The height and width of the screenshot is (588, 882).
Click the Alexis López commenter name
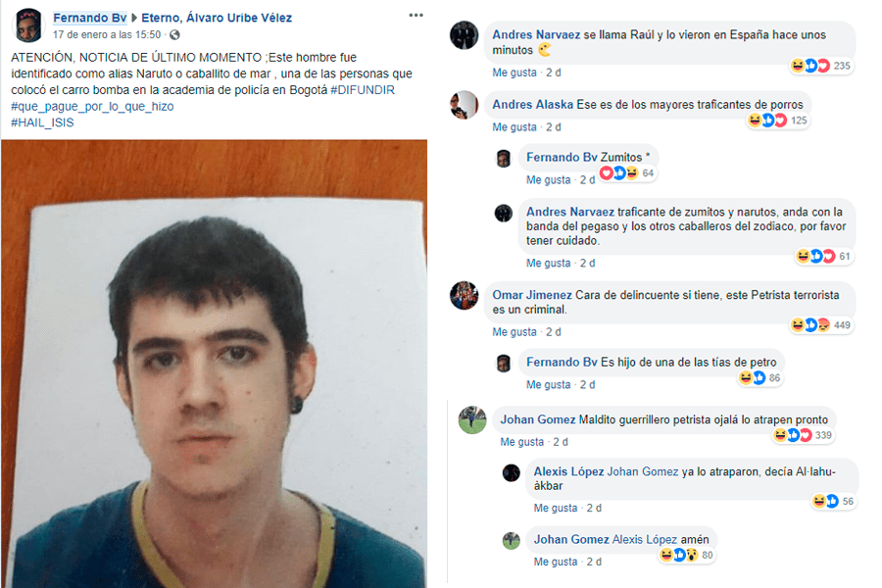pyautogui.click(x=568, y=471)
